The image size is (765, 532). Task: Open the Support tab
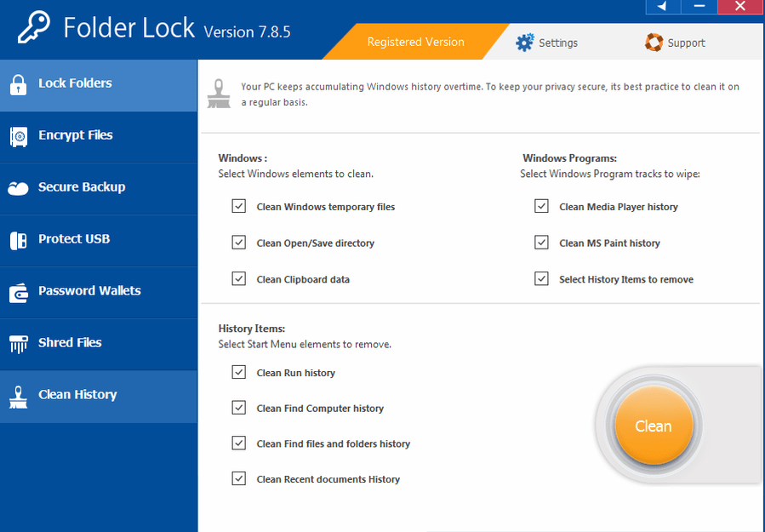(675, 43)
